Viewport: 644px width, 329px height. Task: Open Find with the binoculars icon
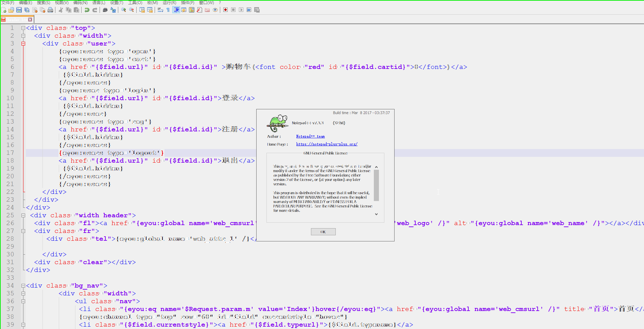[105, 10]
